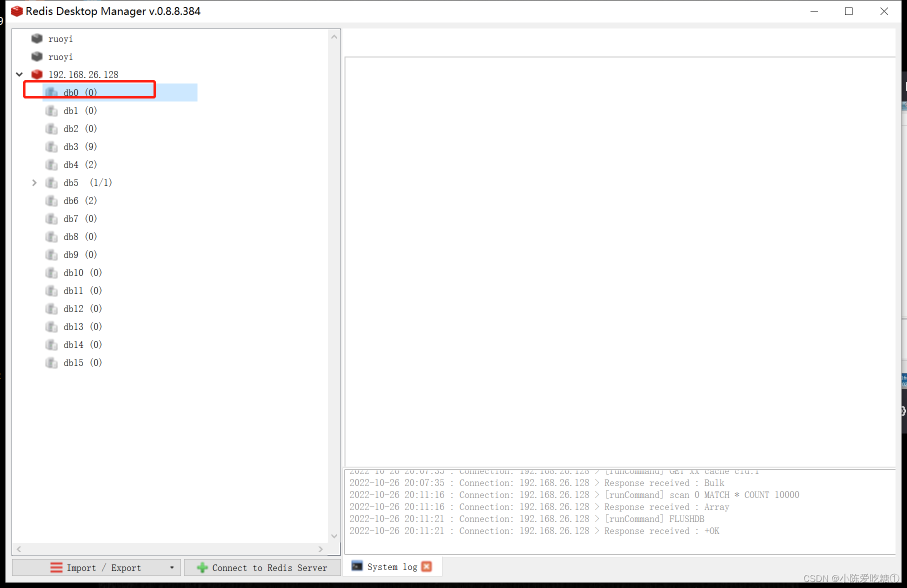Collapse the 192.168.26.128 server node
907x588 pixels.
click(x=19, y=74)
